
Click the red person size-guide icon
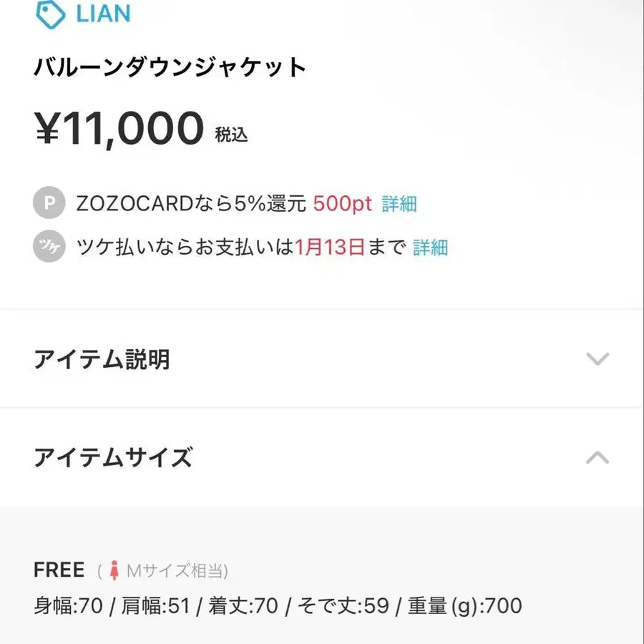pos(114,569)
